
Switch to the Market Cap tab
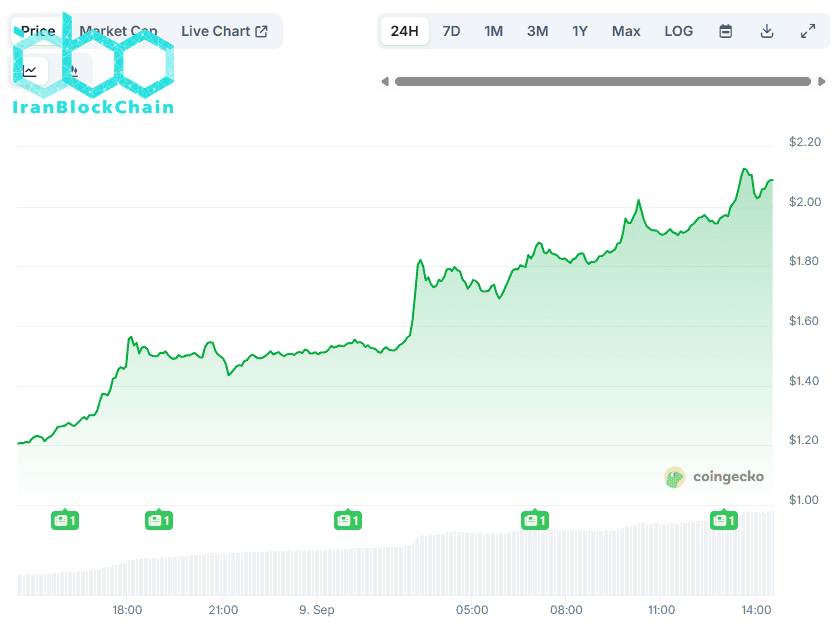[x=118, y=31]
